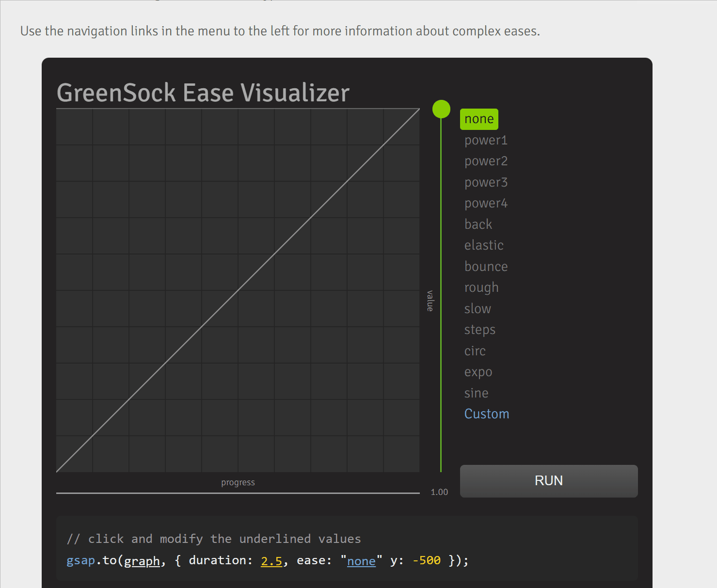Viewport: 717px width, 588px height.
Task: Click the GreenSock Ease Visualizer title
Action: 203,93
